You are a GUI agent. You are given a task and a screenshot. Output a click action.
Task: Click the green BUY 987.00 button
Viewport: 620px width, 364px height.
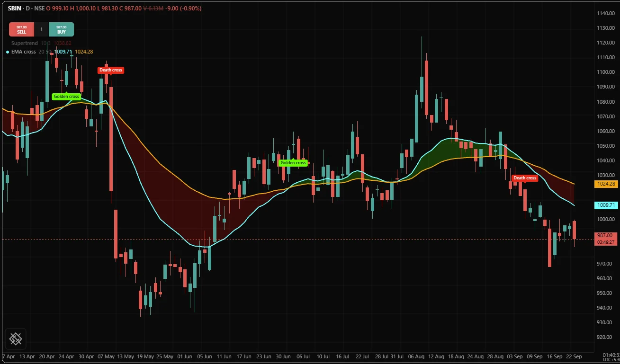62,29
